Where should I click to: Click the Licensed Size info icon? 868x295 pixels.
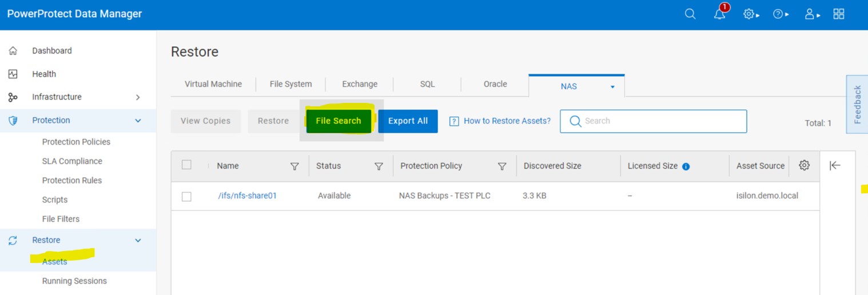coord(686,166)
